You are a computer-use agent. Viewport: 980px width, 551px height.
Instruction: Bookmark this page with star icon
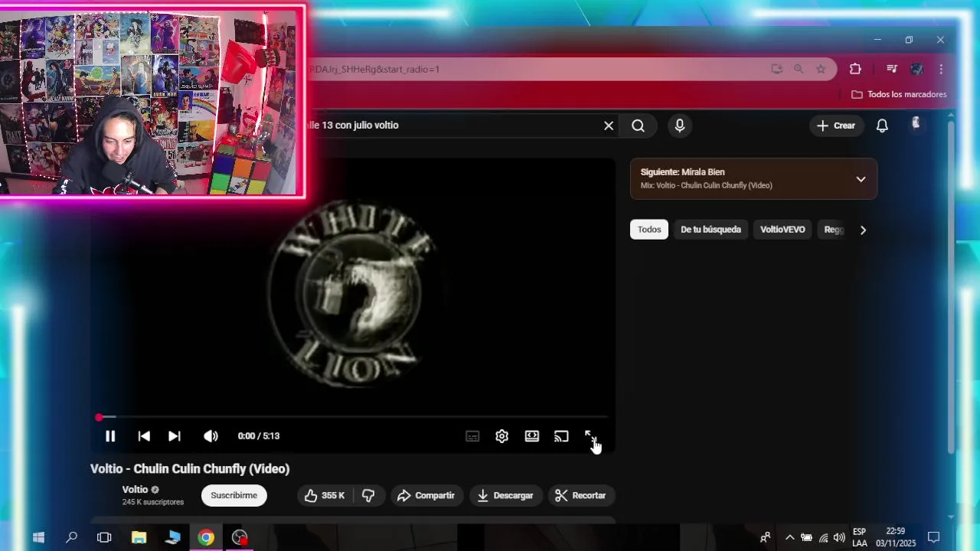[x=821, y=69]
